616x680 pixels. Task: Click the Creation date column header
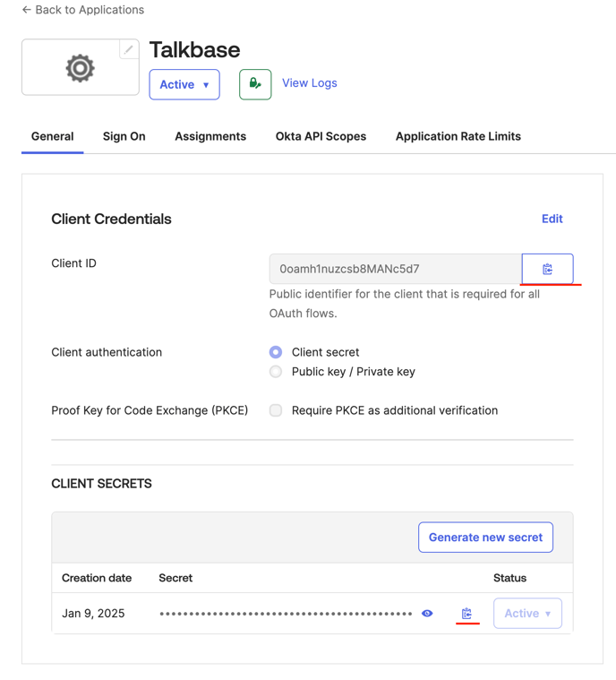tap(97, 578)
